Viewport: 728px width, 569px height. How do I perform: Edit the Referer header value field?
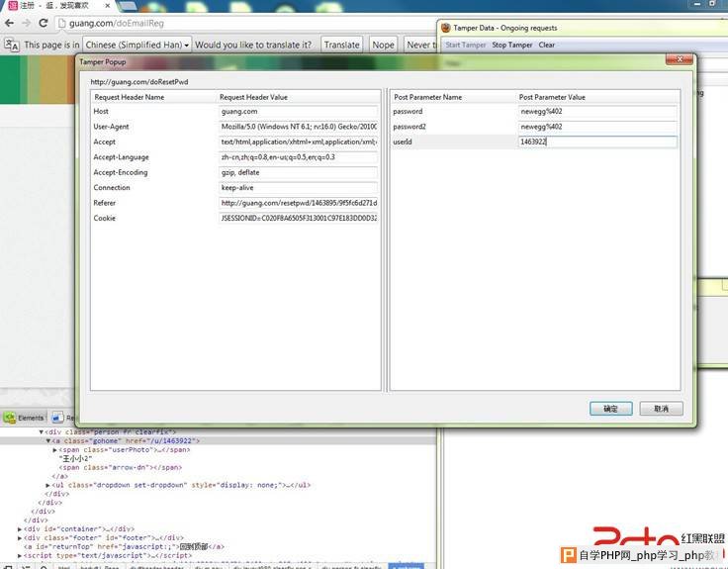(298, 203)
